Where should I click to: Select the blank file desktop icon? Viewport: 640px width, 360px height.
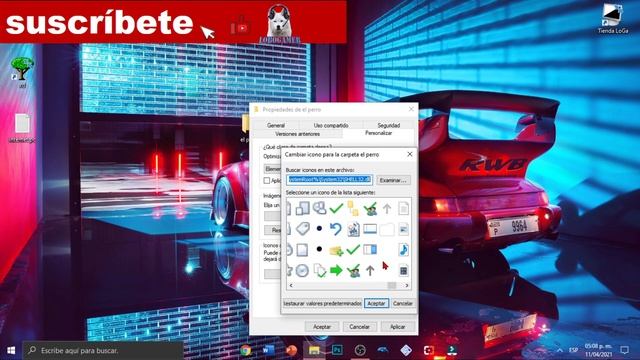tap(22, 128)
